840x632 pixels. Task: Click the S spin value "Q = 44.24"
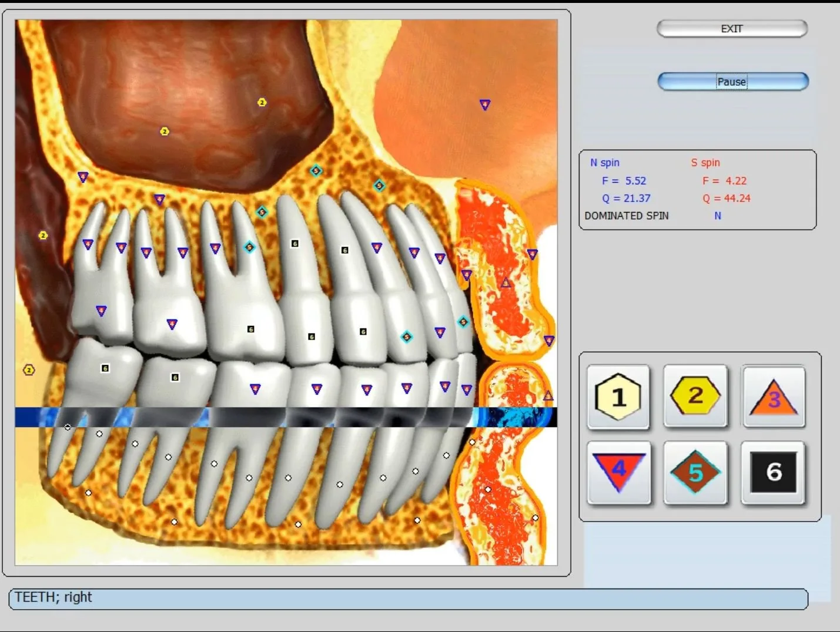[727, 199]
